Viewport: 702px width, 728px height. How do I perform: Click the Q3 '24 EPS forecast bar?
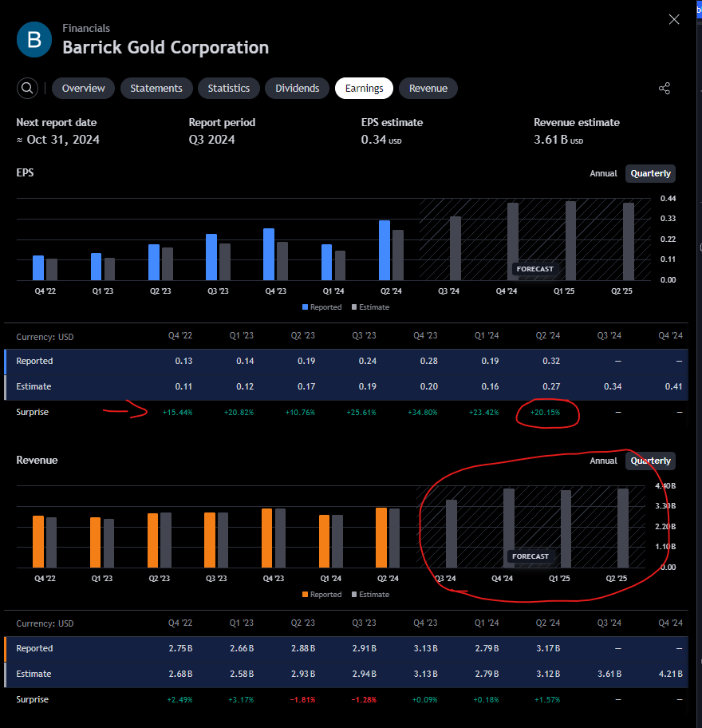456,248
